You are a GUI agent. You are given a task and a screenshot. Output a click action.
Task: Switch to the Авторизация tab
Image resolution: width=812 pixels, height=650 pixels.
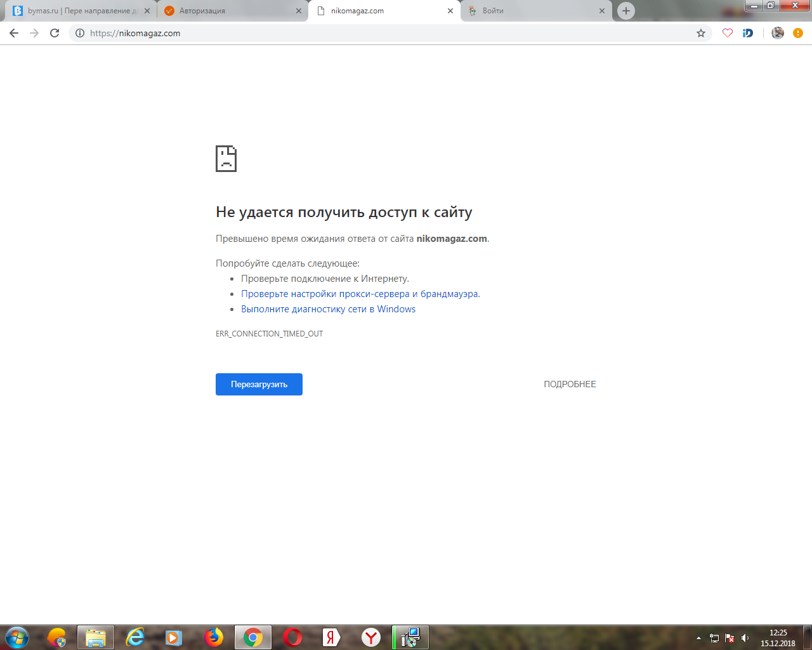tap(228, 11)
